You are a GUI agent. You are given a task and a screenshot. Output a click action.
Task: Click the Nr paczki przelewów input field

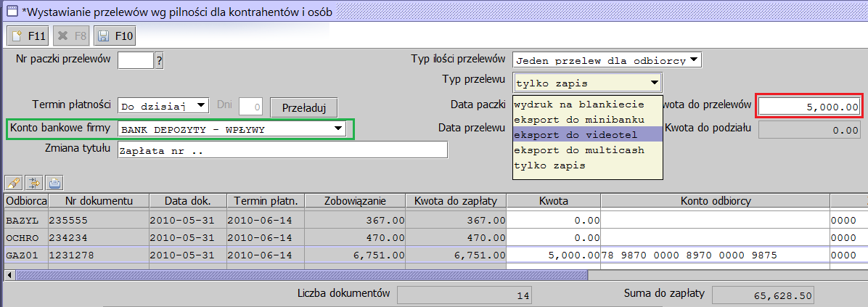pos(136,60)
